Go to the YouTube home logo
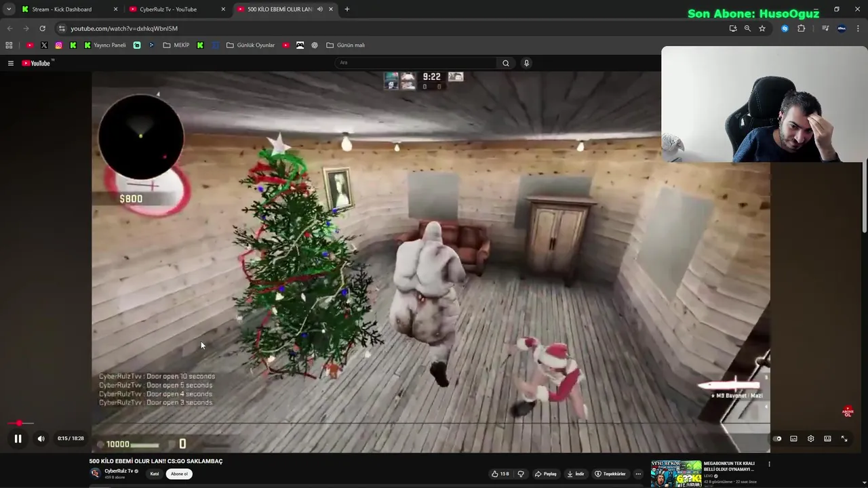Image resolution: width=868 pixels, height=488 pixels. [x=37, y=63]
